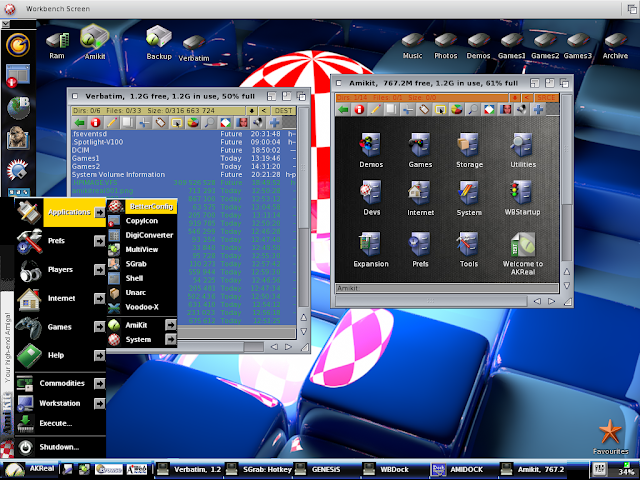Open the WBStartup drawer icon
The image size is (640, 480).
[x=522, y=198]
